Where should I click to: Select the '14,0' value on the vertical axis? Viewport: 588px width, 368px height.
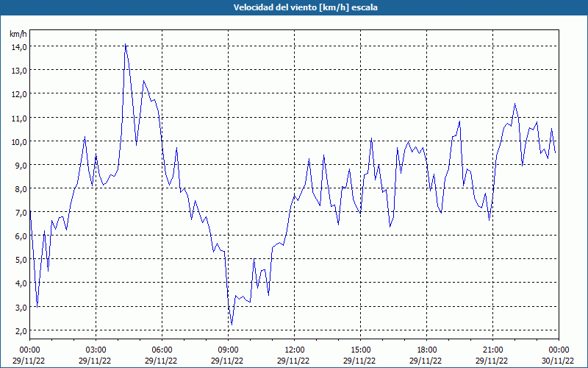[19, 47]
